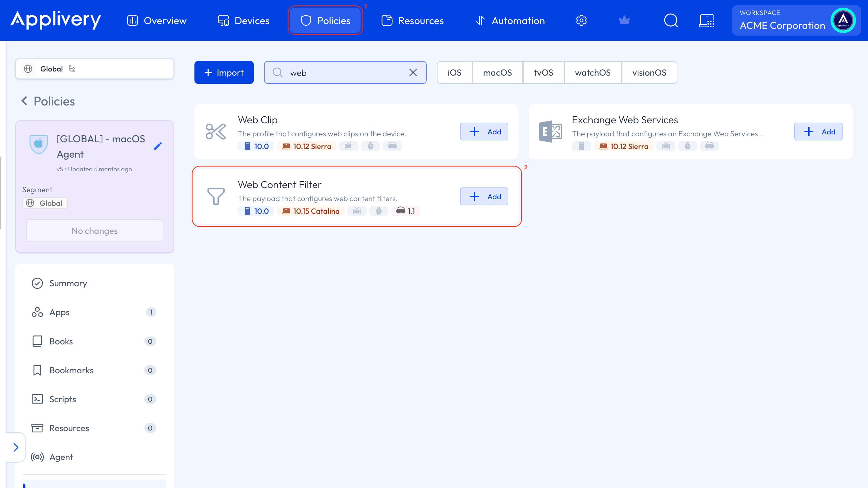Open the Agent sidebar item
This screenshot has height=488, width=868.
click(x=95, y=457)
